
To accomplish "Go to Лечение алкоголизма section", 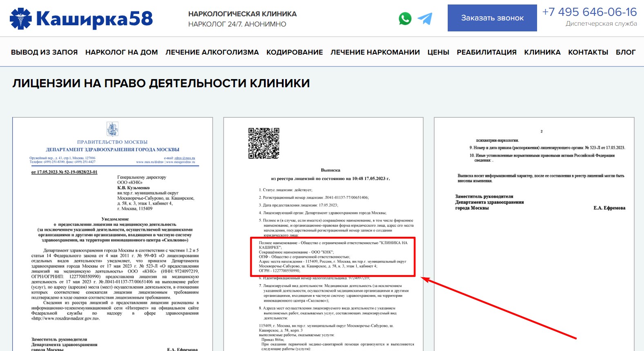I will 212,52.
